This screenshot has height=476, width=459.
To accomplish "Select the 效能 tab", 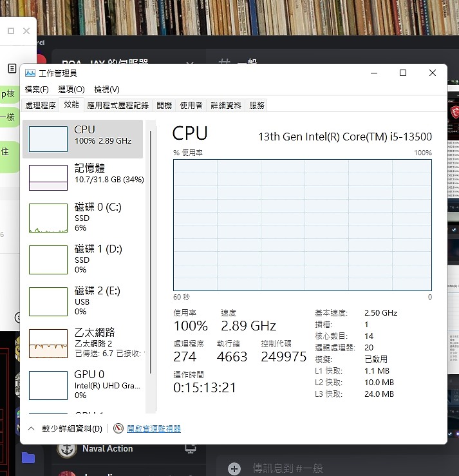I will click(71, 104).
